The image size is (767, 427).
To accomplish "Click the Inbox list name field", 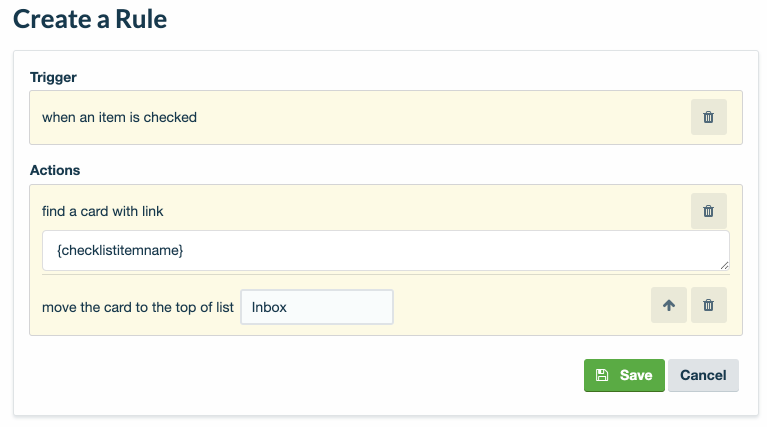I will pos(317,307).
